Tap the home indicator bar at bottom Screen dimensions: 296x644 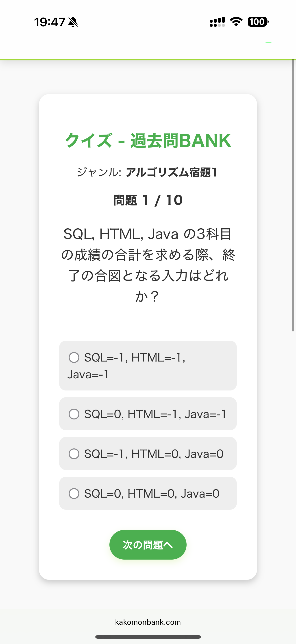click(148, 637)
